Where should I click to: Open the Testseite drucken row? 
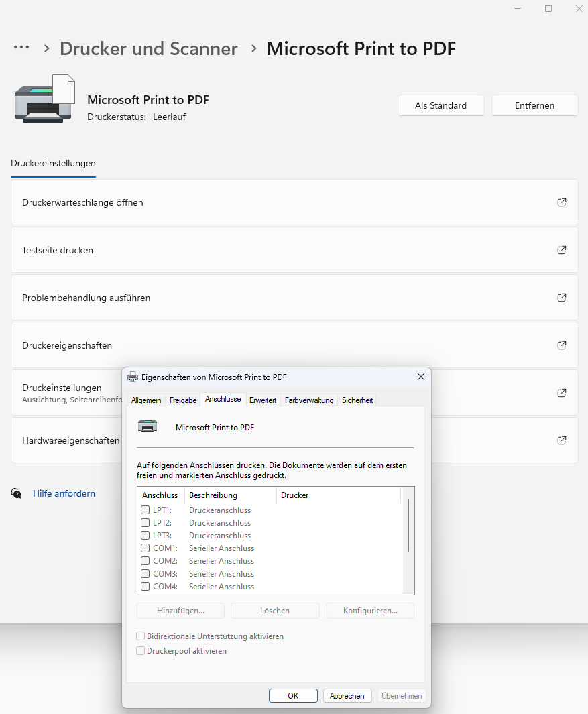click(x=295, y=250)
